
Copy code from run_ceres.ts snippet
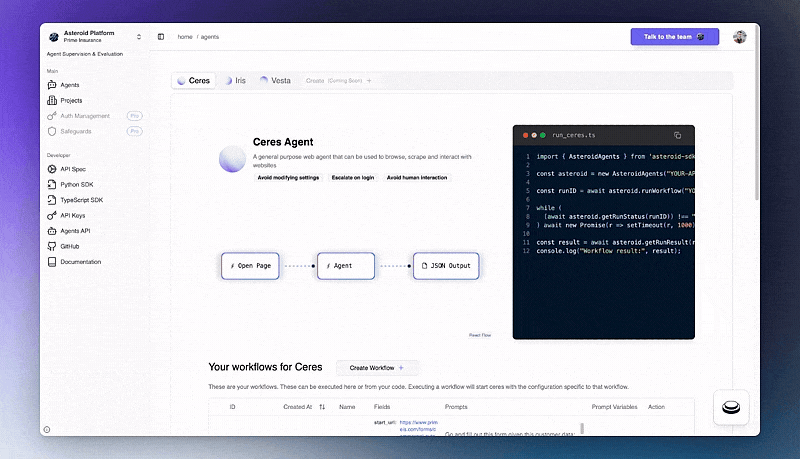click(x=677, y=135)
